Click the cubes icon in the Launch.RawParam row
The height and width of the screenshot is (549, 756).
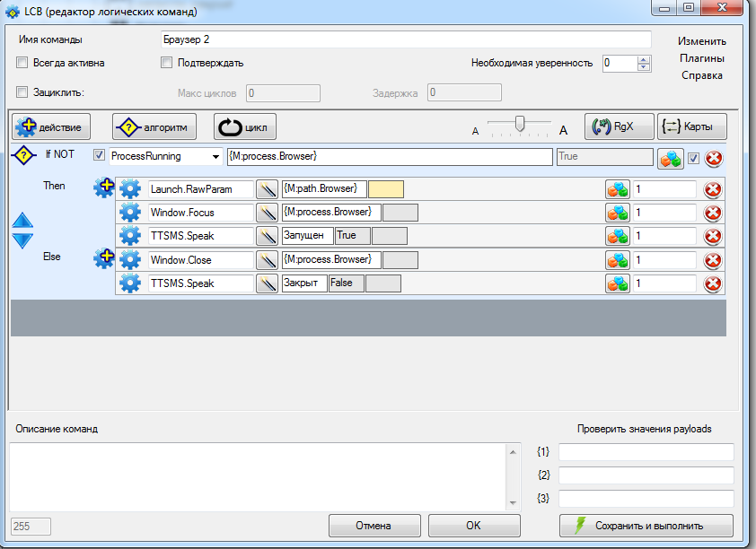(618, 189)
